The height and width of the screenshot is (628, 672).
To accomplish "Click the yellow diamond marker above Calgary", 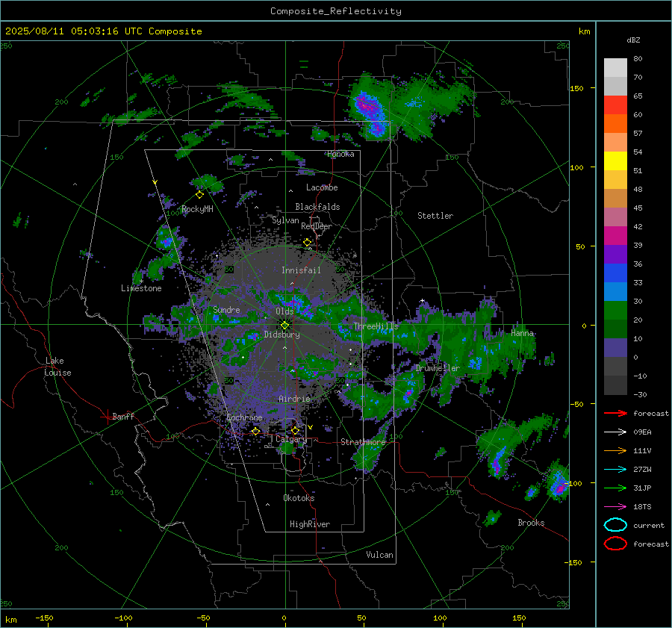I will coord(295,430).
